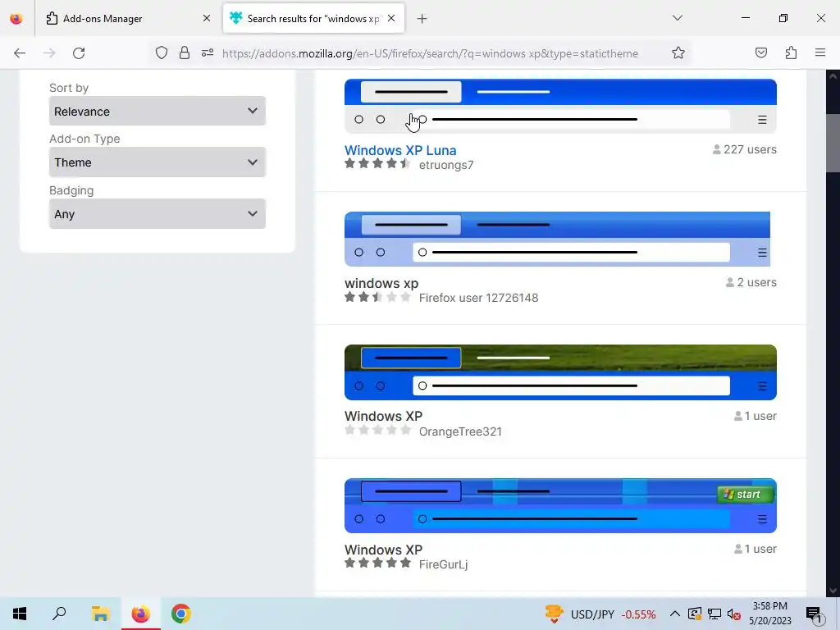Reload the current page
The image size is (840, 630).
(x=79, y=53)
